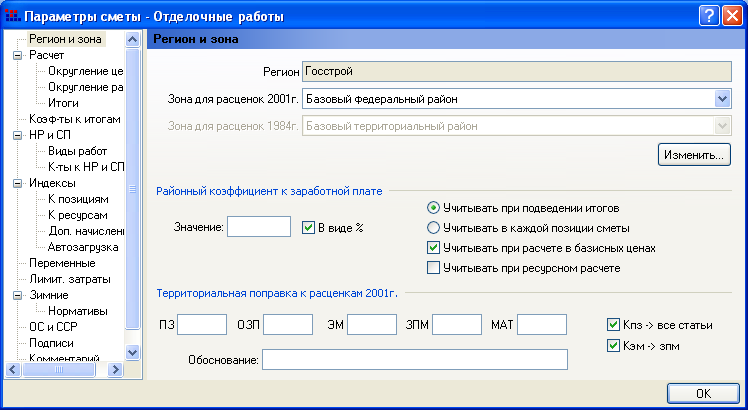Click the tree scroll down arrow
748x410 pixels.
(x=132, y=353)
